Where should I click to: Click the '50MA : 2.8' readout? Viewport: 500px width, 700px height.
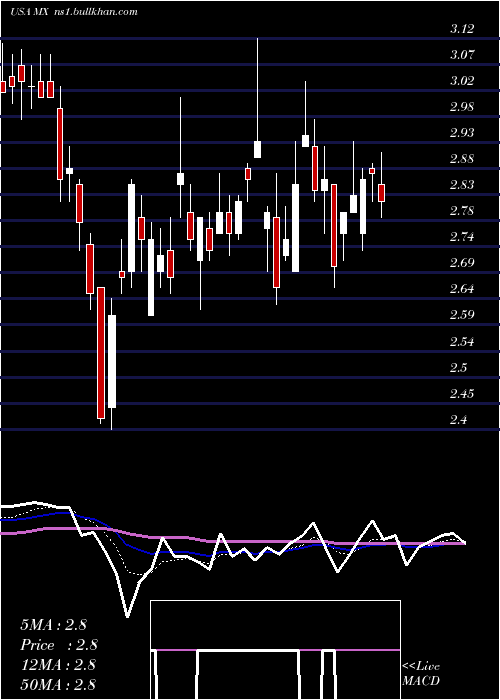click(x=58, y=685)
